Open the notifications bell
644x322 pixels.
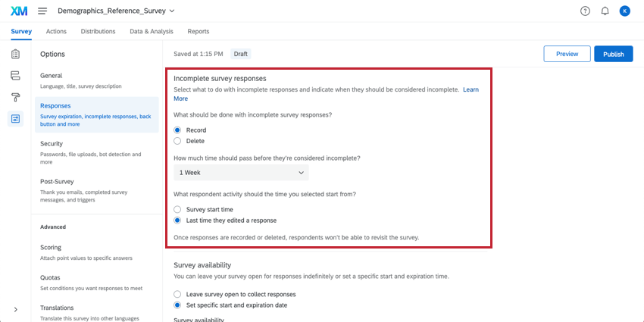click(x=605, y=11)
